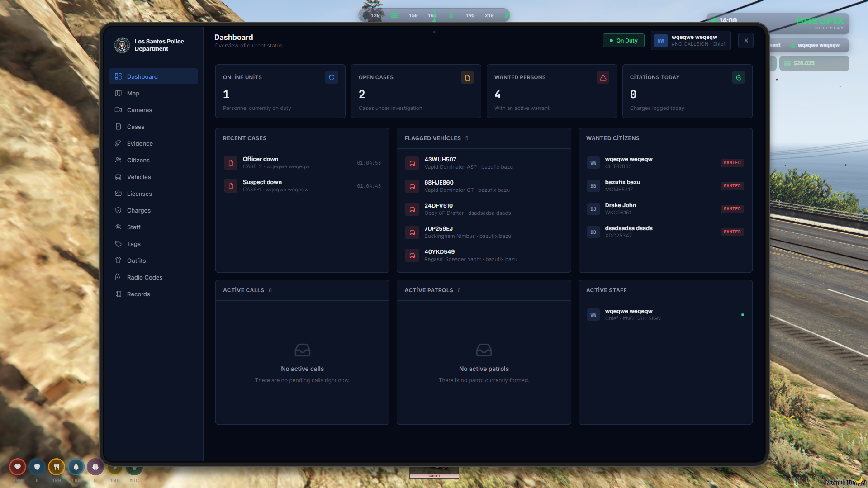Open the wqeqwe weqeqw profile badge in header
The image size is (868, 488).
click(690, 41)
